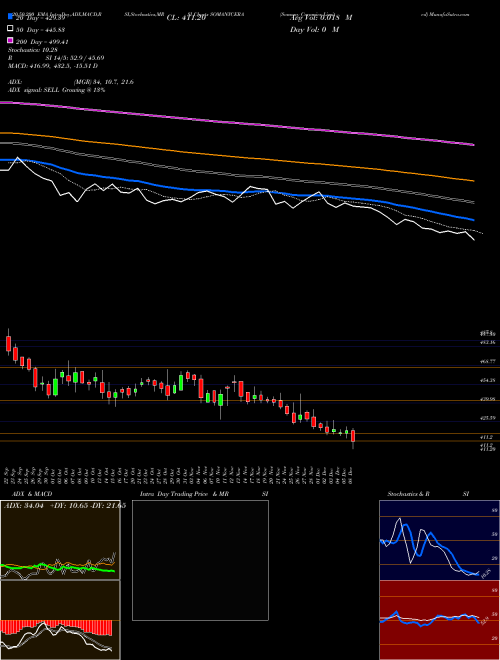Click the 'Stochastics: 10.28' reading
The height and width of the screenshot is (660, 500).
[x=32, y=50]
